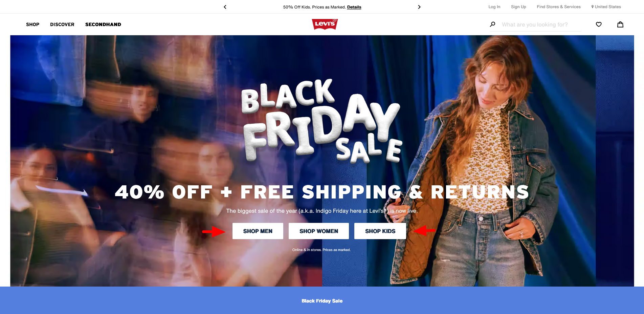Open the SECONDHAND menu

coord(103,24)
